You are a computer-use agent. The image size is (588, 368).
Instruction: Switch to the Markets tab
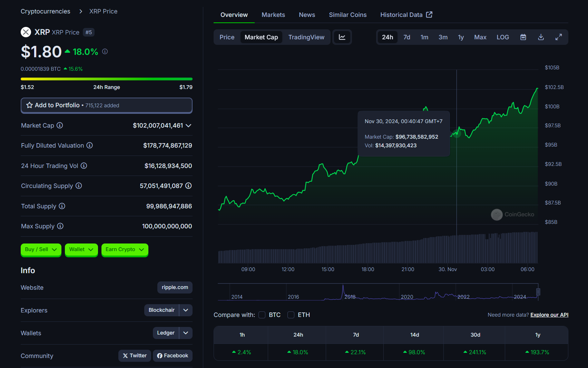point(273,15)
